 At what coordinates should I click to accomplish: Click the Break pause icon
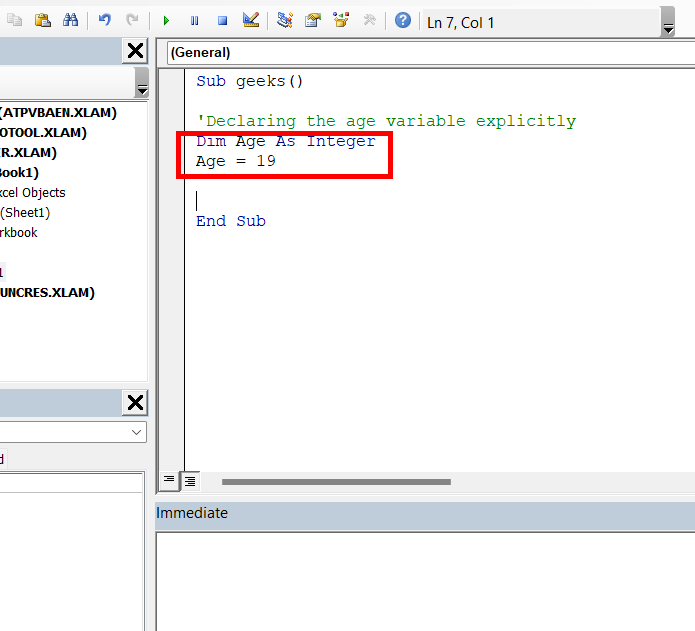194,21
